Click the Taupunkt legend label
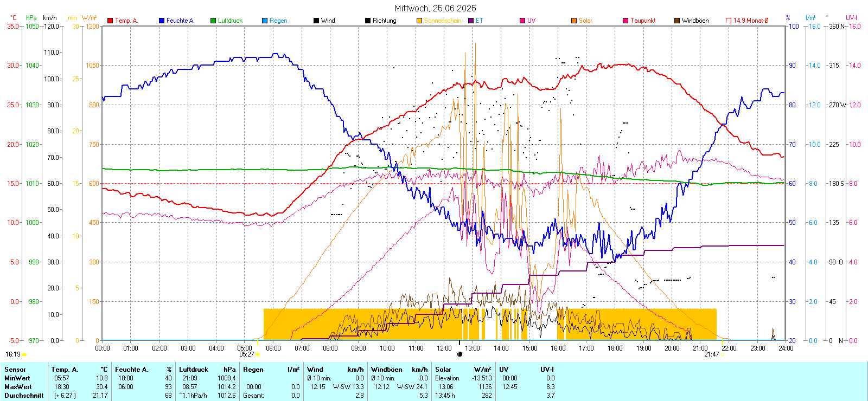Screen dimensions: 868x401 click(643, 21)
